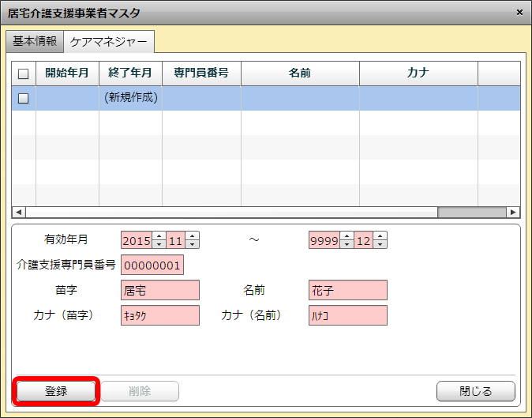This screenshot has height=418, width=532.
Task: Click the 登録 button
Action: pyautogui.click(x=56, y=391)
